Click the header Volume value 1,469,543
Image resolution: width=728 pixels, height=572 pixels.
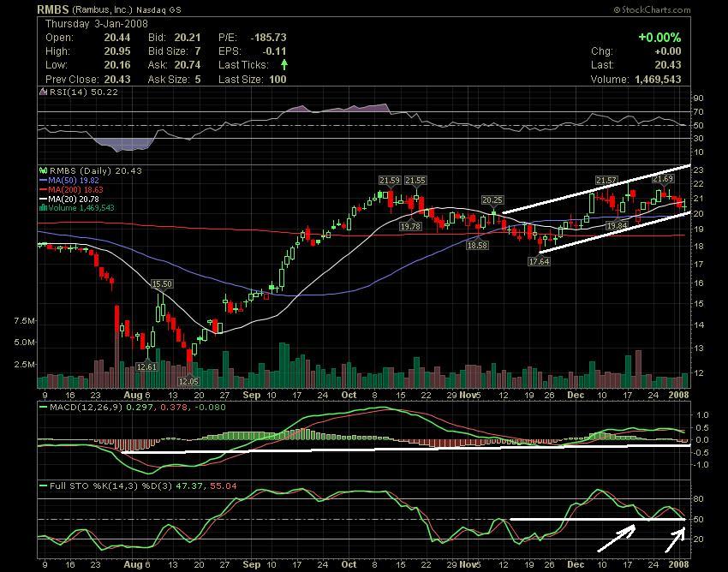point(658,80)
